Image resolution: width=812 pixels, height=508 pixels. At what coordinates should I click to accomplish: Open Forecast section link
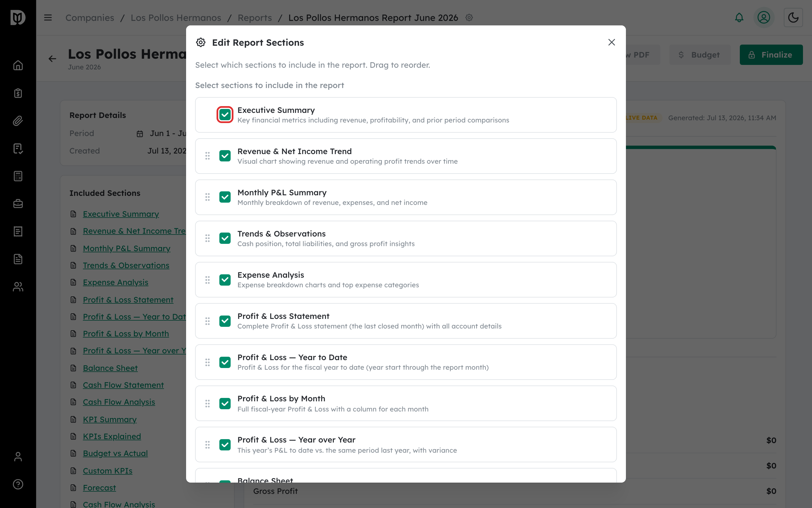pos(99,488)
